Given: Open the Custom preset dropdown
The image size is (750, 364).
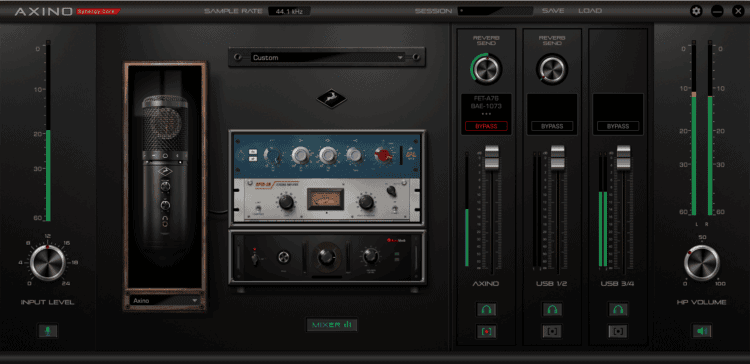Looking at the screenshot, I should [x=328, y=57].
